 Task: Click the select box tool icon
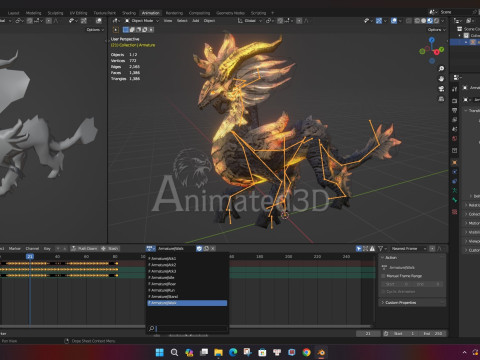coord(116,30)
